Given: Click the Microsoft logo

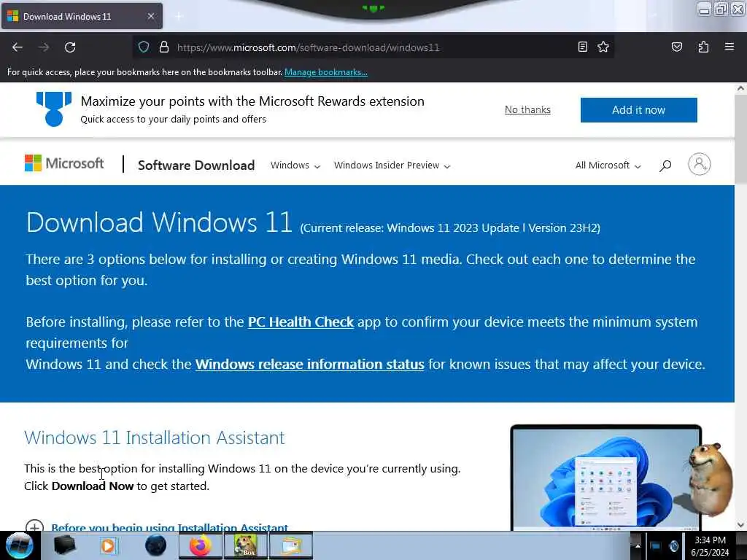Looking at the screenshot, I should [x=64, y=163].
